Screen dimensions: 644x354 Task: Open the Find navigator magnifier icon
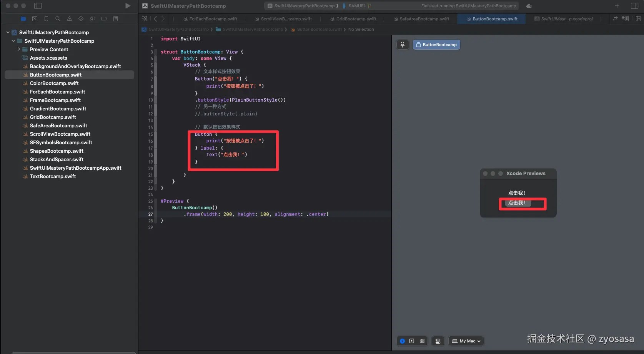tap(58, 18)
